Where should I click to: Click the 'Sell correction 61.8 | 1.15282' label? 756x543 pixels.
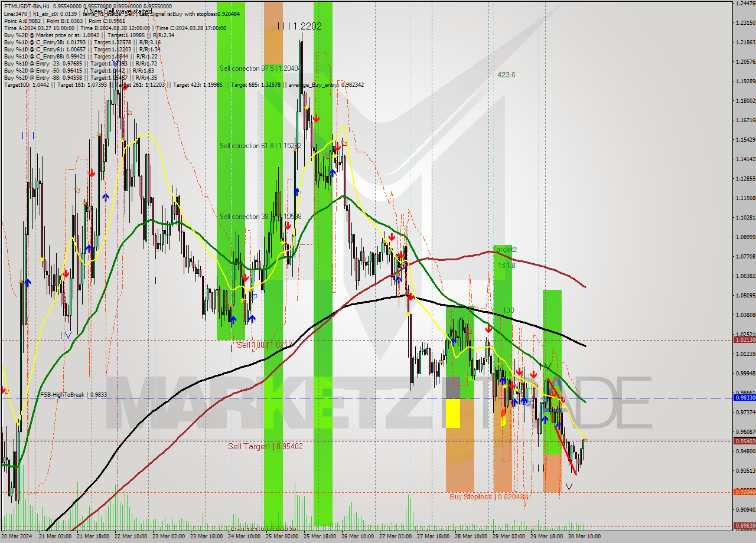click(260, 146)
